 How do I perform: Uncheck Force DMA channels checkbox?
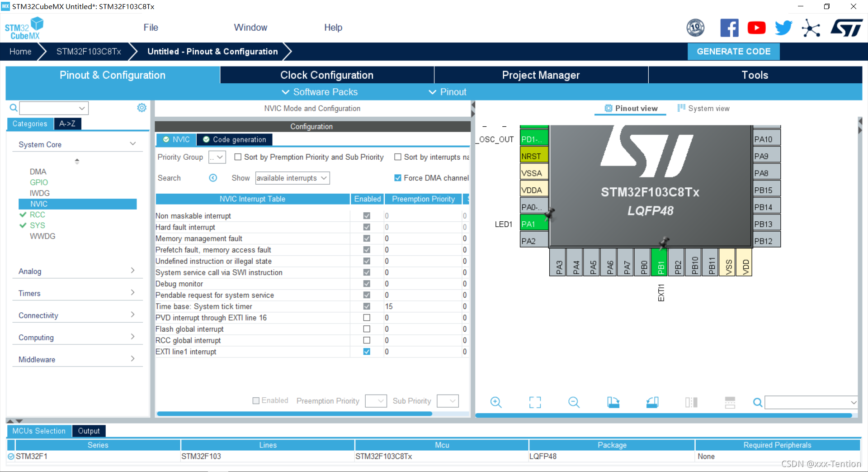pos(398,178)
